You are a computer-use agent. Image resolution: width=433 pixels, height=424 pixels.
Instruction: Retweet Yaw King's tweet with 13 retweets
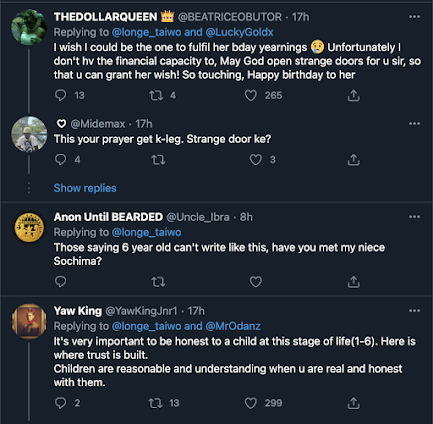point(156,403)
